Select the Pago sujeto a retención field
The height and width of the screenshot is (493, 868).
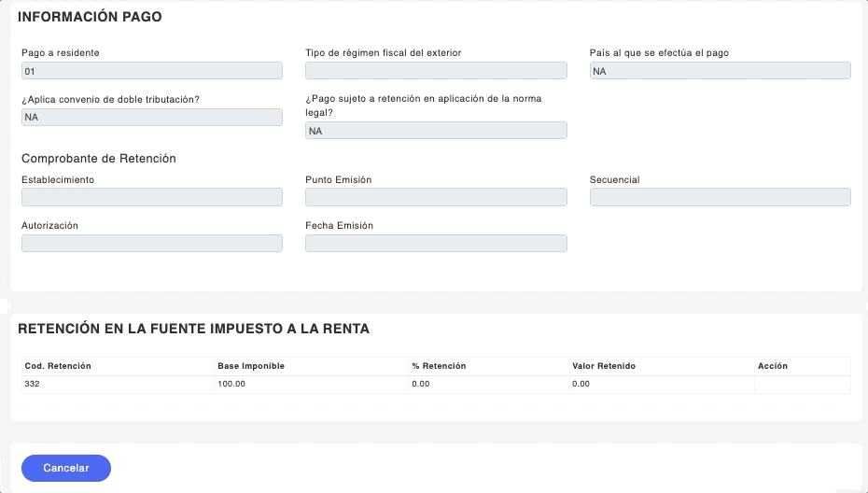(436, 131)
